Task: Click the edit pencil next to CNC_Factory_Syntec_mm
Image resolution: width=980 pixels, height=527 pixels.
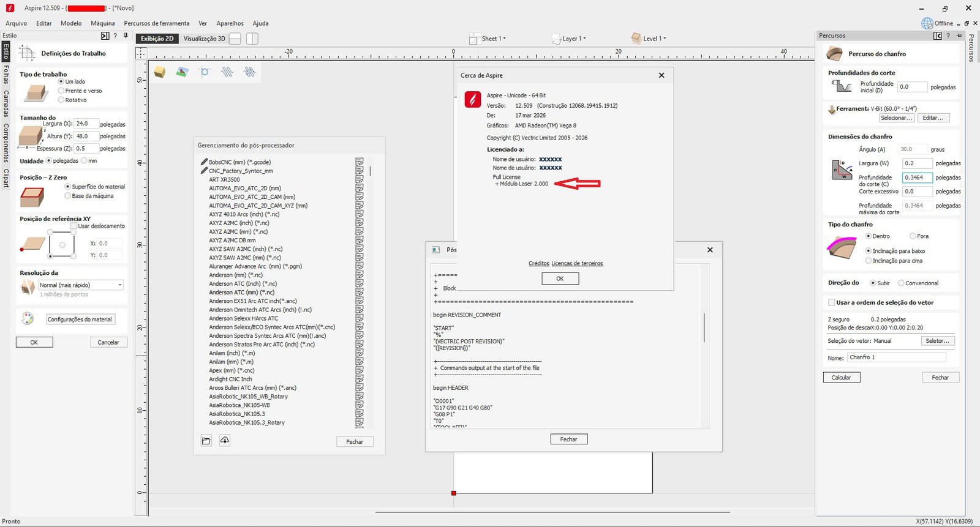Action: (204, 170)
